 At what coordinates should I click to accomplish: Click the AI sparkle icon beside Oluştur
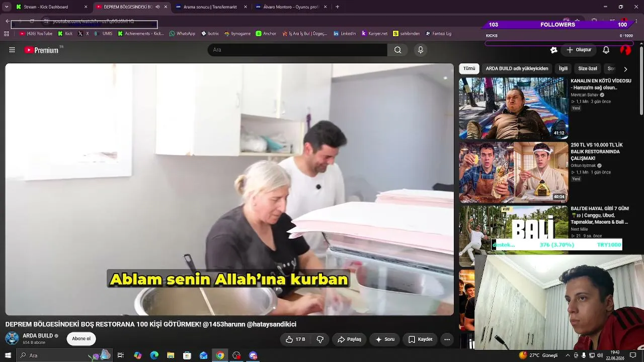(x=554, y=50)
